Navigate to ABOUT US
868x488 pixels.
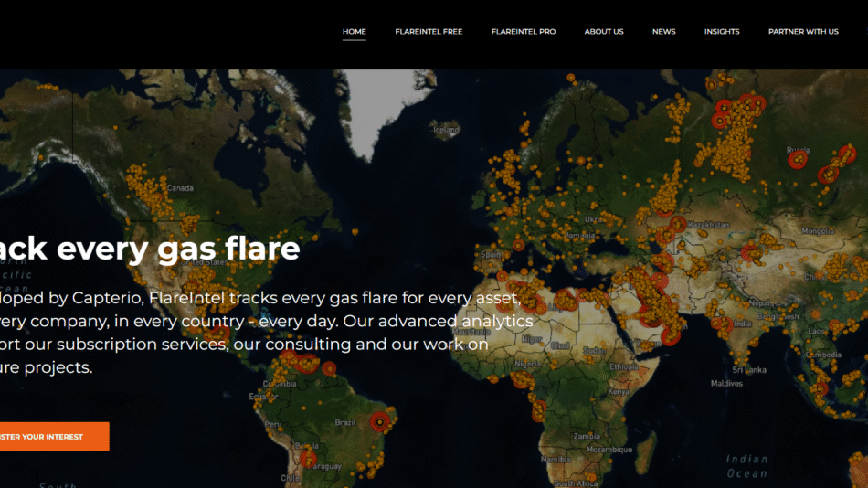(x=604, y=32)
